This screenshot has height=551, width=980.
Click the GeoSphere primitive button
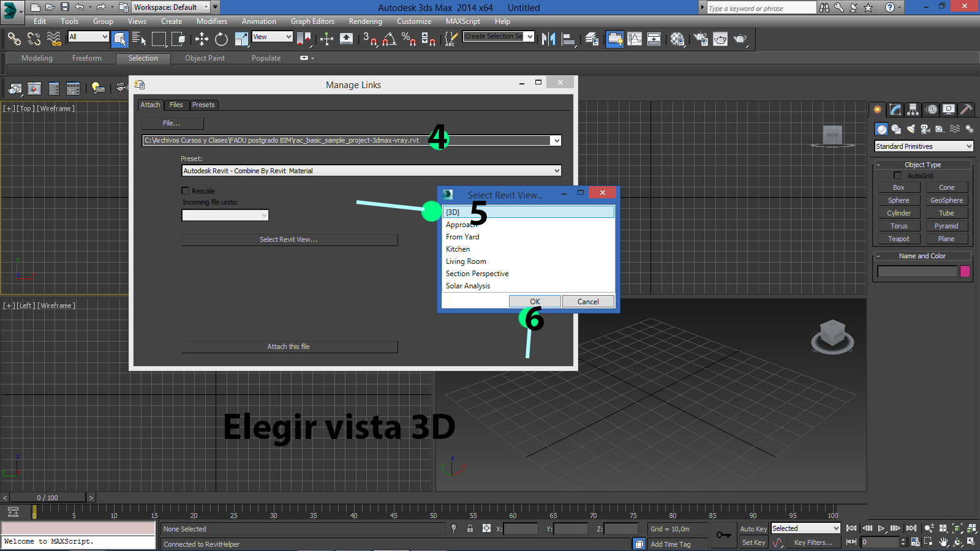pyautogui.click(x=946, y=200)
